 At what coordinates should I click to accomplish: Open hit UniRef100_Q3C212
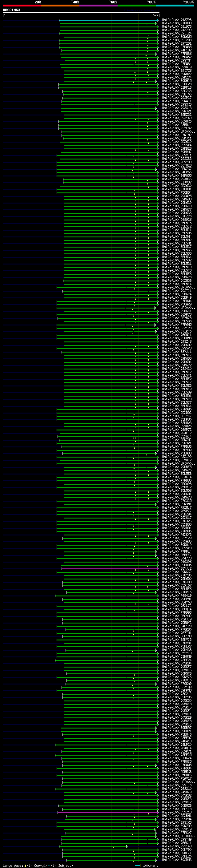(177, 694)
